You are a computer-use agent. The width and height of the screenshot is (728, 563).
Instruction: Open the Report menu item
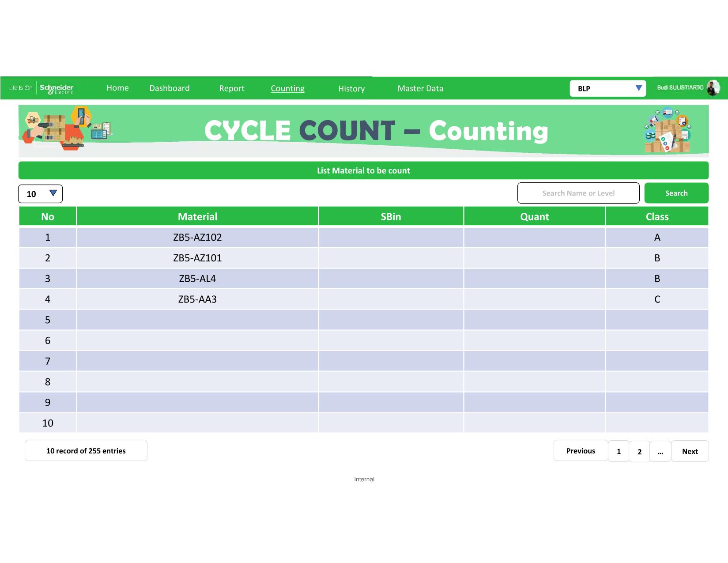coord(232,88)
